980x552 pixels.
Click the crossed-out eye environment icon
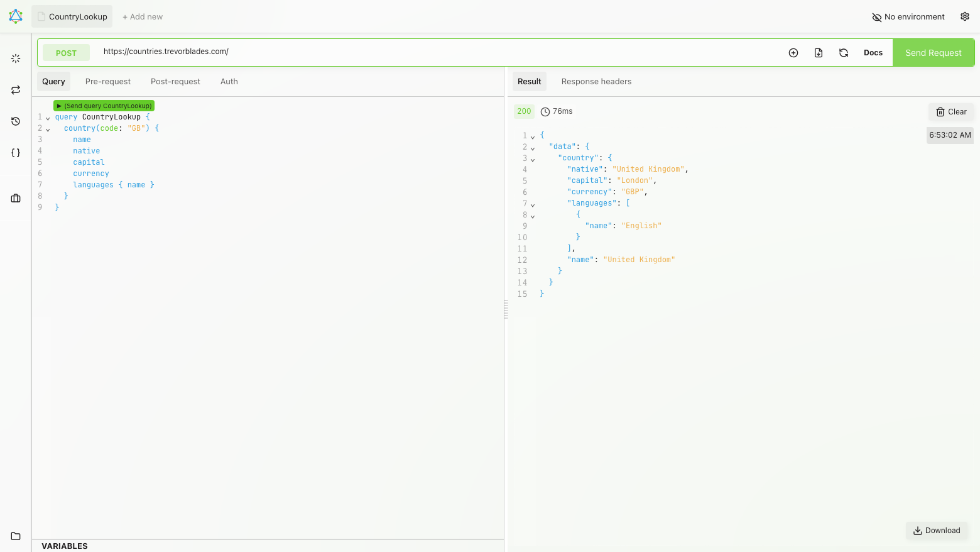877,17
